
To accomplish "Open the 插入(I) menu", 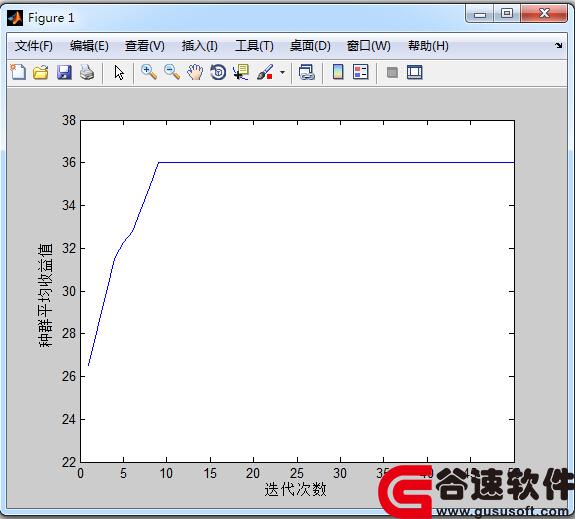I will [199, 46].
